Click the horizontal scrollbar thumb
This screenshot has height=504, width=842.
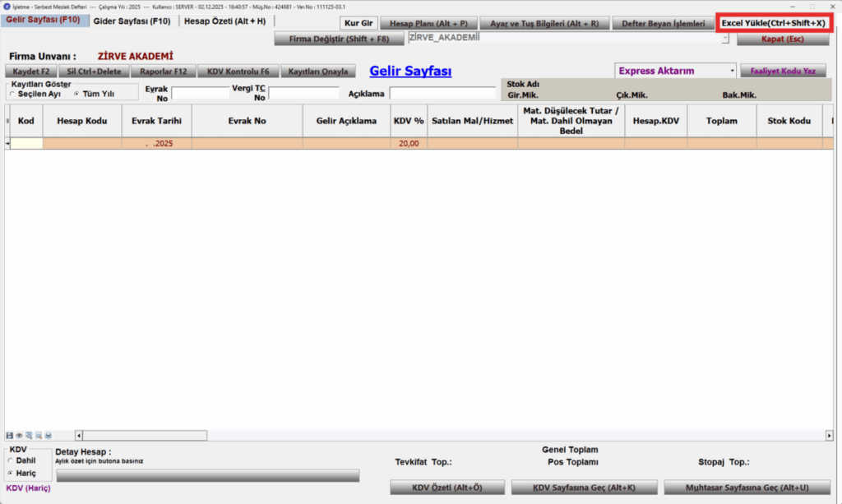tap(145, 435)
